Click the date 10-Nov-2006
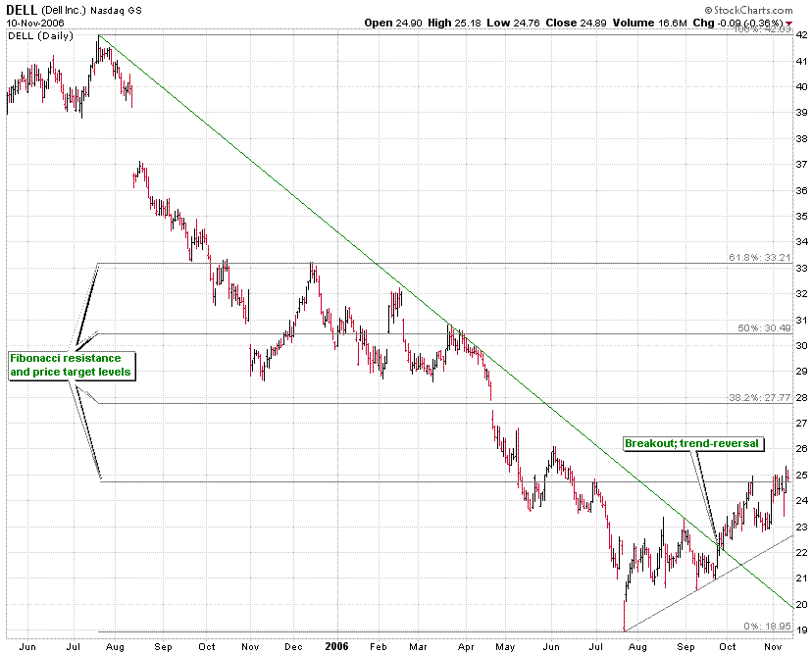This screenshot has height=654, width=812. (34, 24)
